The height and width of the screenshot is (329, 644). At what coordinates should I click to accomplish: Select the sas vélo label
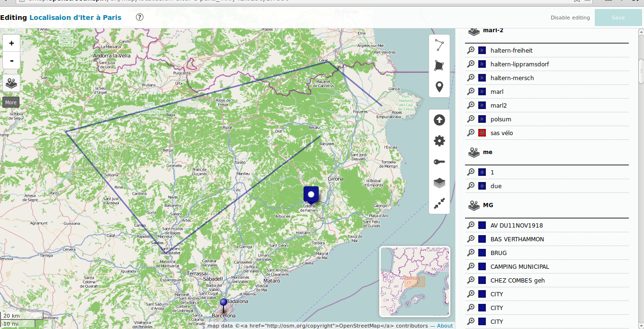pyautogui.click(x=502, y=133)
